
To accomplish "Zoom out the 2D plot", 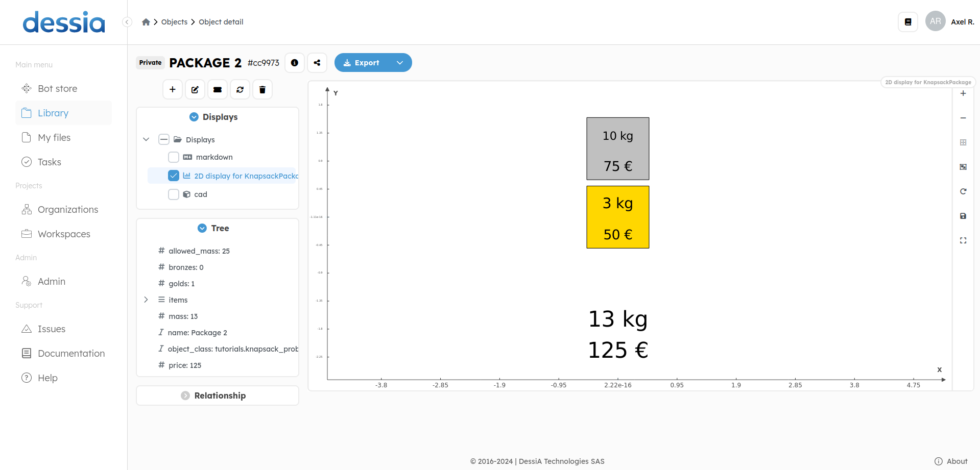I will tap(963, 118).
